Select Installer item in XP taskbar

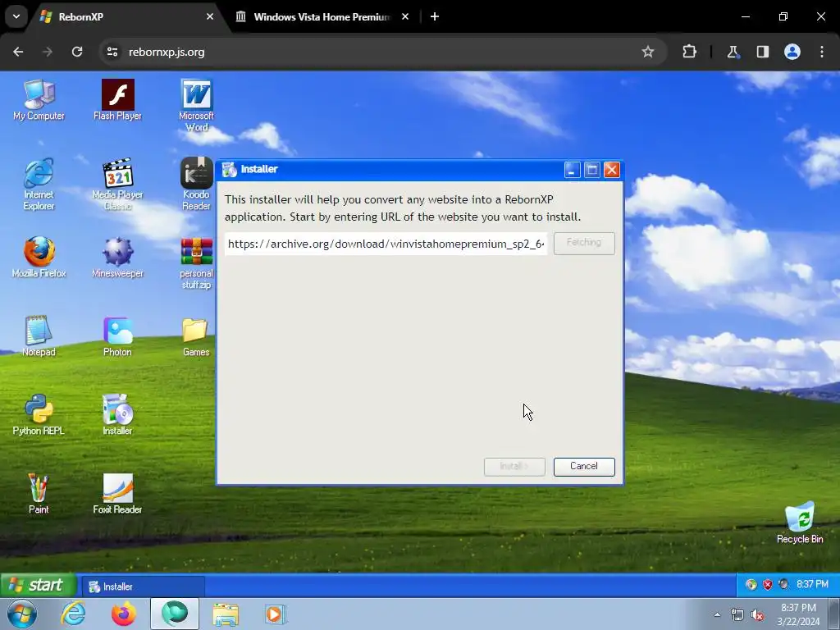[x=143, y=587]
